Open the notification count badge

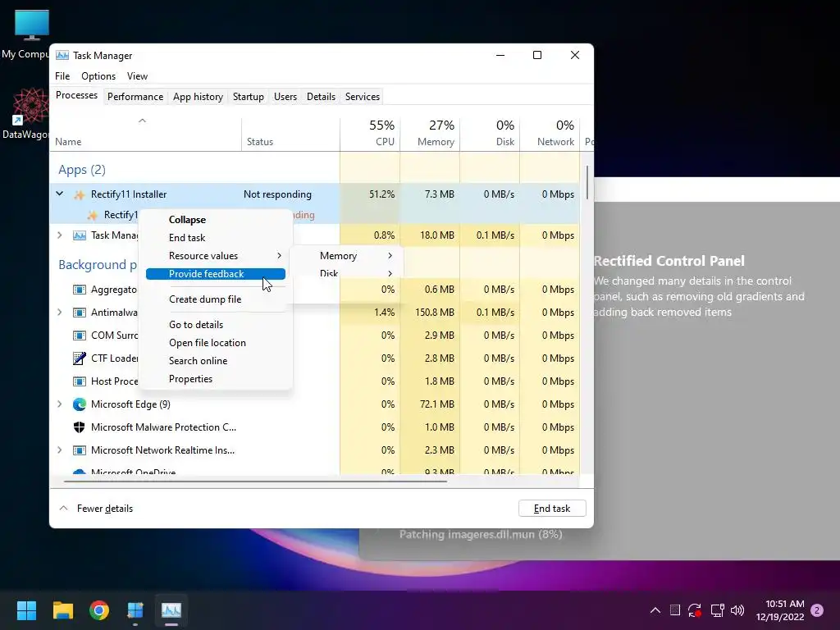(x=817, y=610)
